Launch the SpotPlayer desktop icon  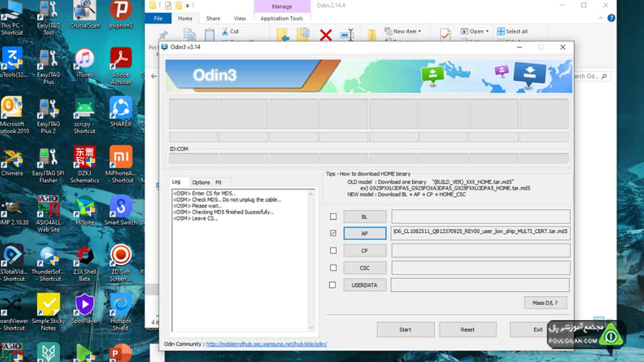pos(85,309)
